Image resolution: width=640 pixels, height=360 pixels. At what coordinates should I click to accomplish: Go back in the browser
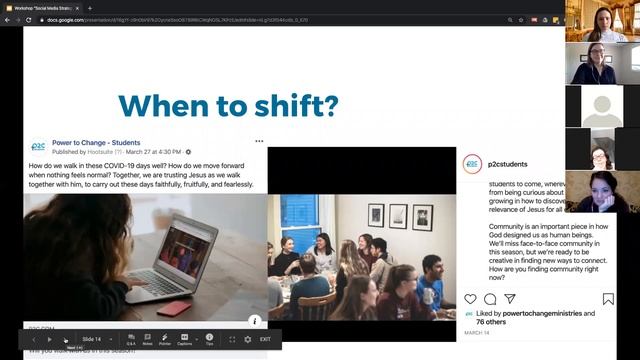pos(7,20)
